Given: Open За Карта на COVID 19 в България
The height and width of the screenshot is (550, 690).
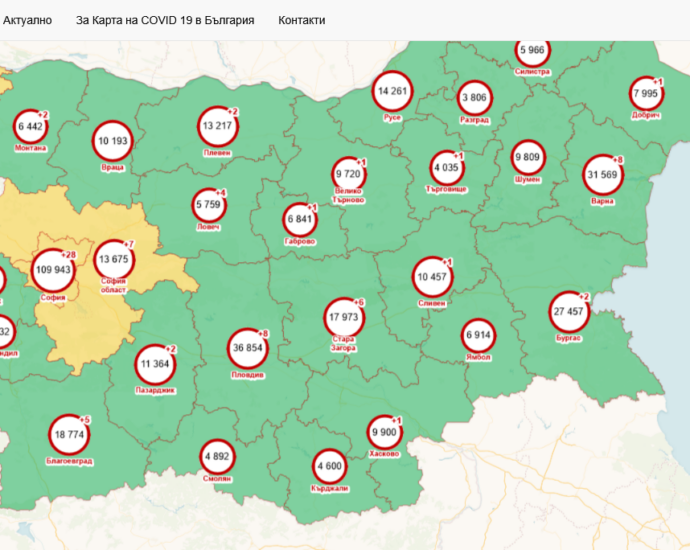Looking at the screenshot, I should click(165, 20).
